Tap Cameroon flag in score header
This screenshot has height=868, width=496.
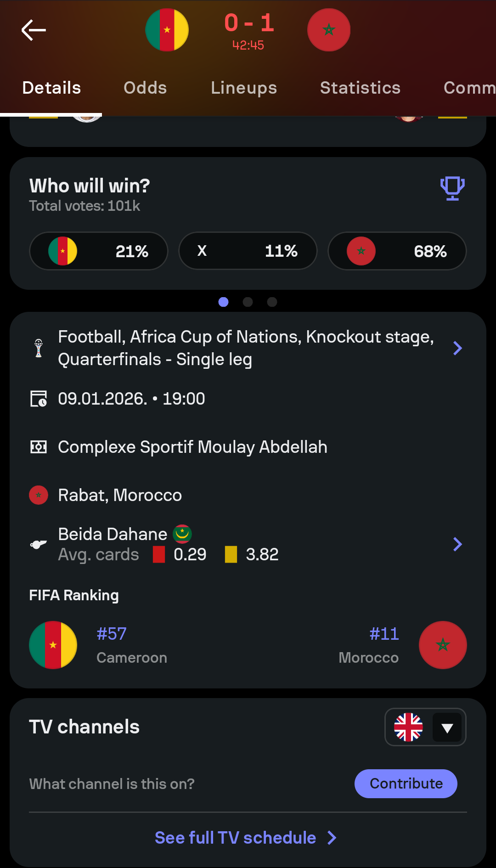coord(167,30)
